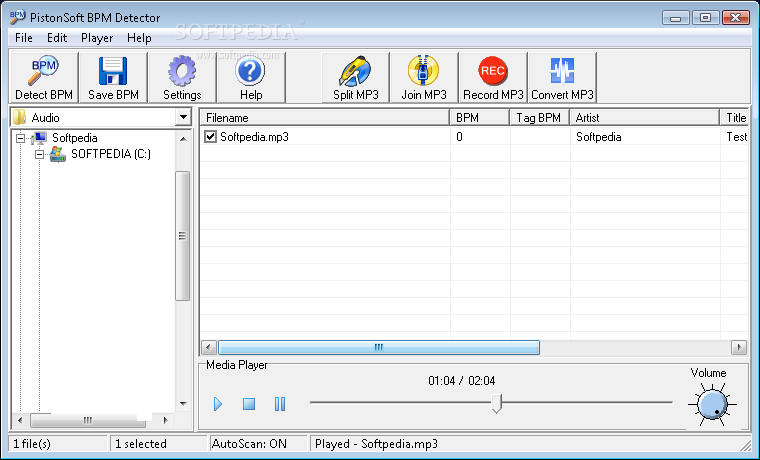Sort by the BPM column header
Image resolution: width=760 pixels, height=460 pixels.
coord(480,117)
